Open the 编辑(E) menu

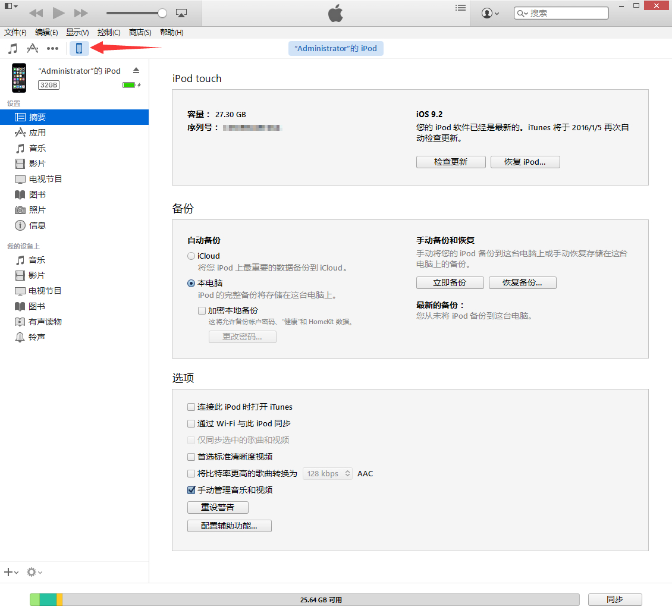[46, 33]
